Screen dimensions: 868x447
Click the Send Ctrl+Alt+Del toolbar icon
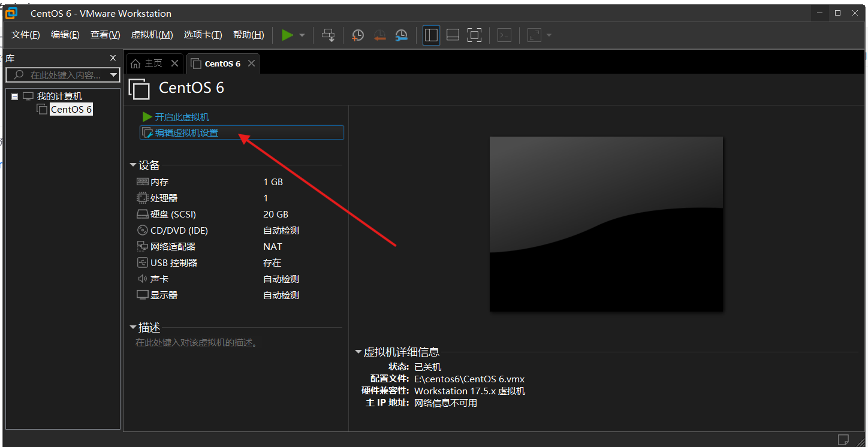tap(328, 35)
